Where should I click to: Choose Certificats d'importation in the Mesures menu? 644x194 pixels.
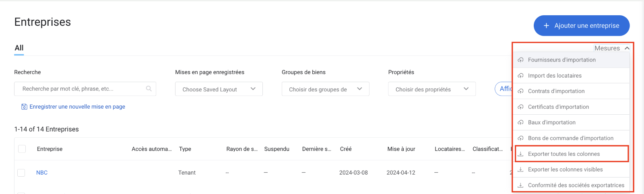[x=558, y=107]
